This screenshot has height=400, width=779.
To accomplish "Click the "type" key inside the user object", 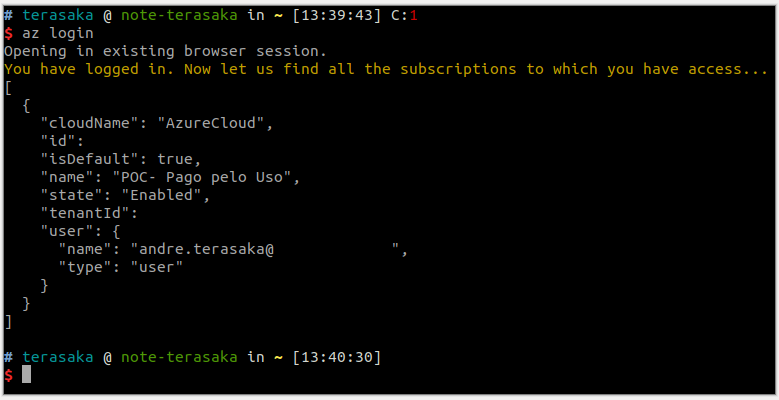I will [x=85, y=267].
